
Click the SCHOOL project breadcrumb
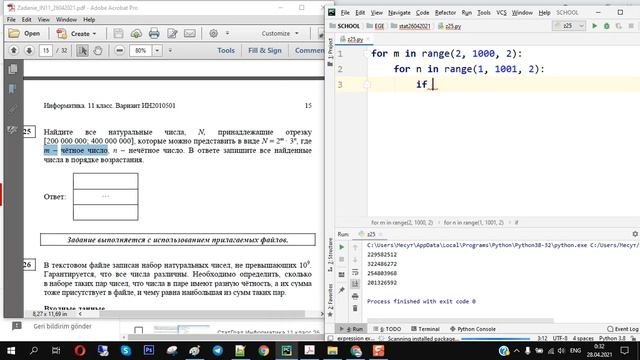(x=344, y=26)
